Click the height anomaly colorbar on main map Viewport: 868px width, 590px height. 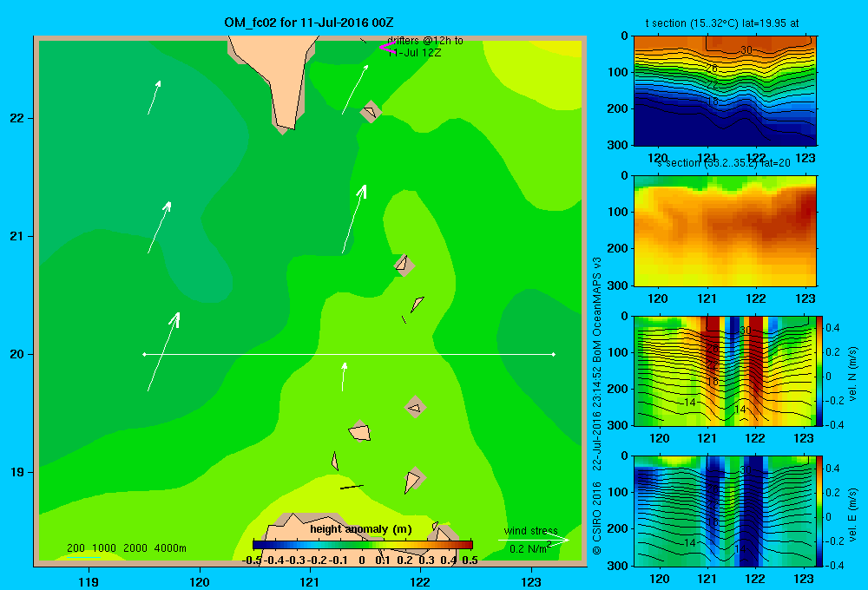coord(363,545)
